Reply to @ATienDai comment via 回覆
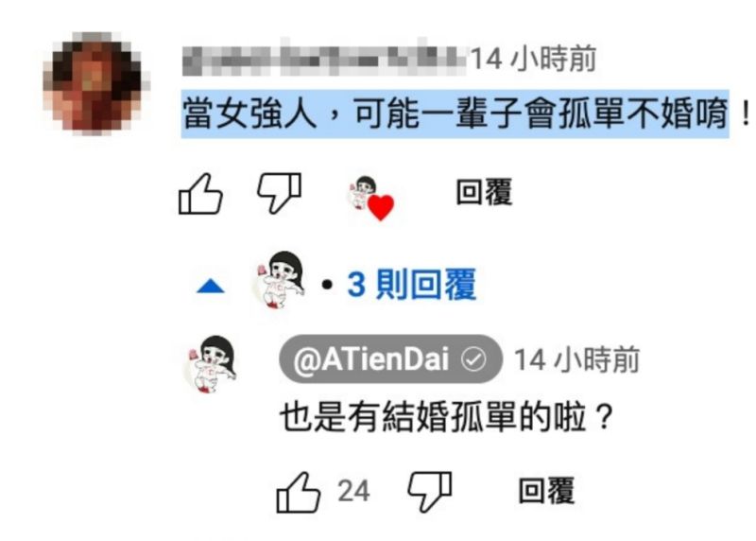The width and height of the screenshot is (756, 541). click(x=546, y=491)
